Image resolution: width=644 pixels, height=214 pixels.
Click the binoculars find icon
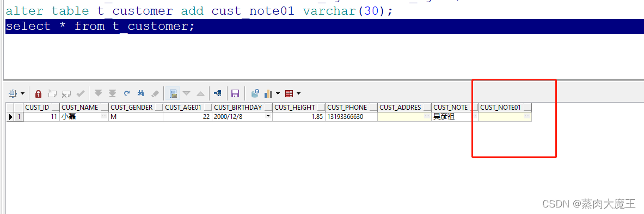(x=140, y=93)
